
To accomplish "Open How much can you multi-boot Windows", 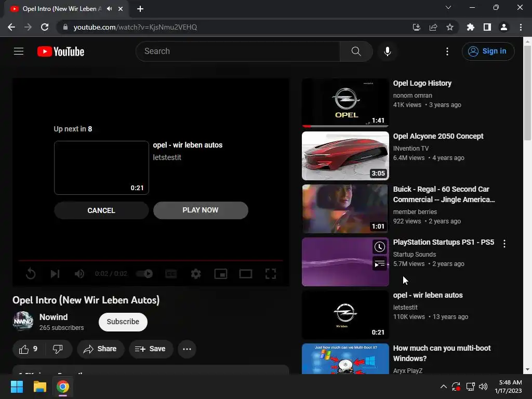I will click(442, 353).
